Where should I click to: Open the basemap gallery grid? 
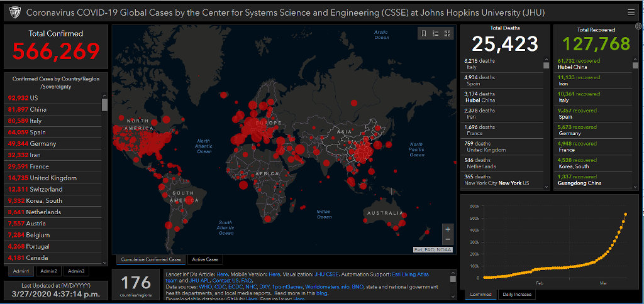(x=447, y=33)
